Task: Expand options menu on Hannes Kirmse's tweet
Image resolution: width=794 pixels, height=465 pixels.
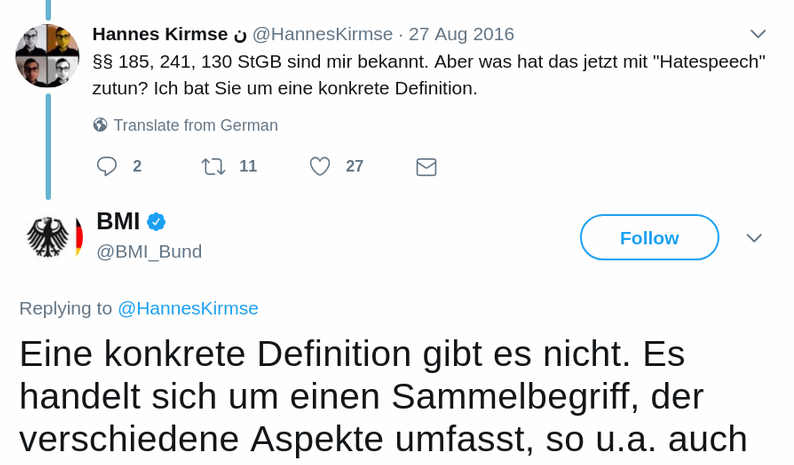Action: (x=758, y=34)
